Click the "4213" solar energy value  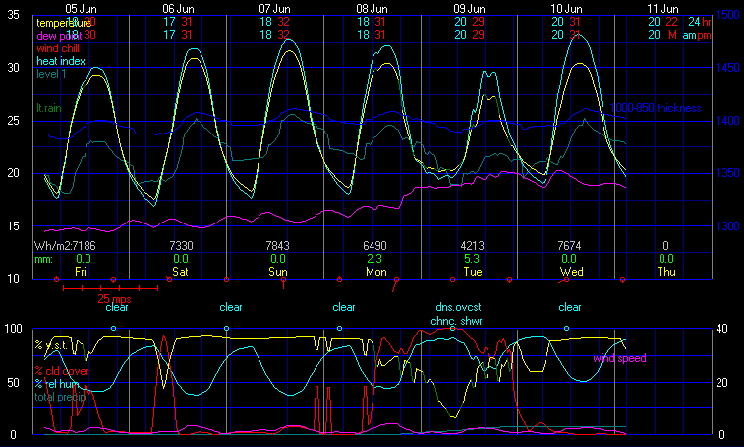[x=473, y=245]
